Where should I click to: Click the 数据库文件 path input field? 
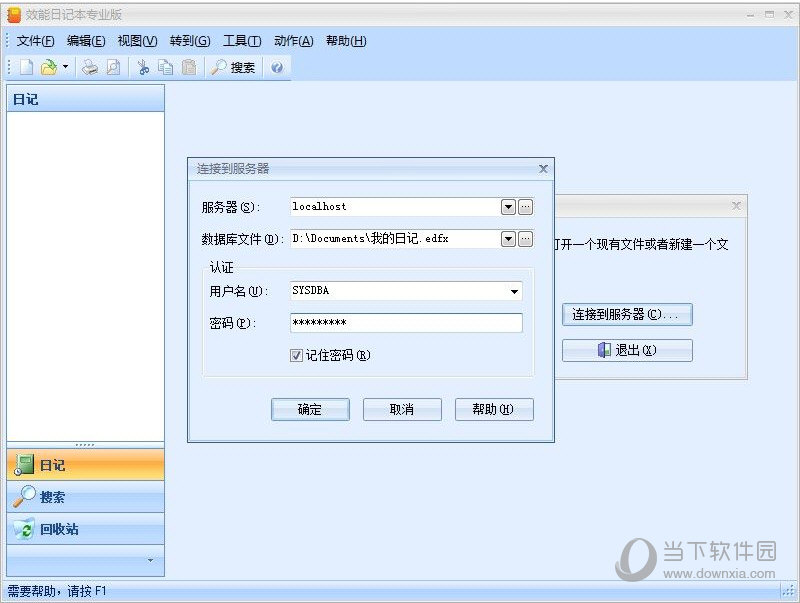tap(395, 239)
